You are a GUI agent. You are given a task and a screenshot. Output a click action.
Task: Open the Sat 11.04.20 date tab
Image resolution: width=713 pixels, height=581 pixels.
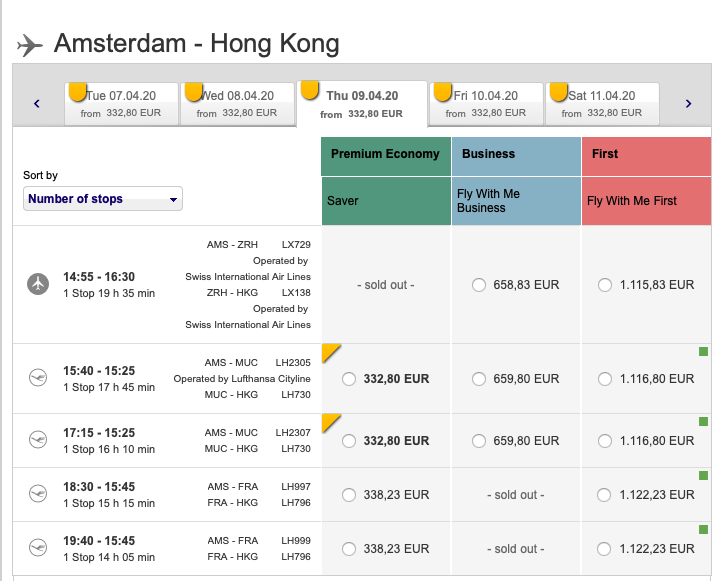click(x=603, y=104)
